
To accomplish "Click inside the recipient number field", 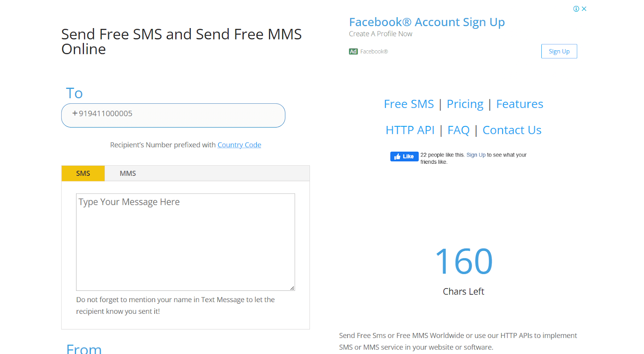I will pyautogui.click(x=173, y=115).
